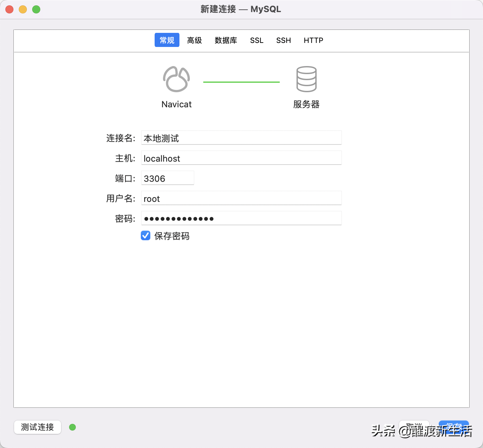Click the green connection status indicator dot
This screenshot has width=483, height=448.
tap(72, 427)
